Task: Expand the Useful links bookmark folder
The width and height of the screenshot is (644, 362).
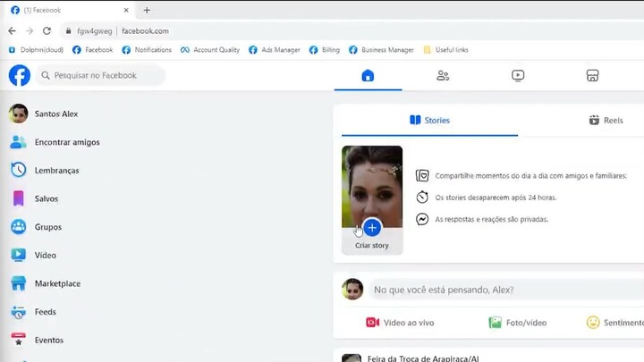Action: [445, 50]
